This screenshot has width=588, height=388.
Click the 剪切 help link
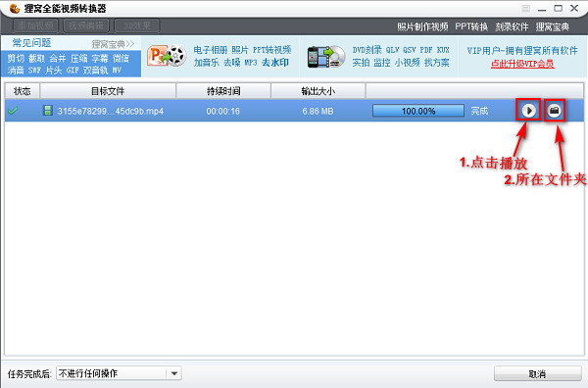16,59
